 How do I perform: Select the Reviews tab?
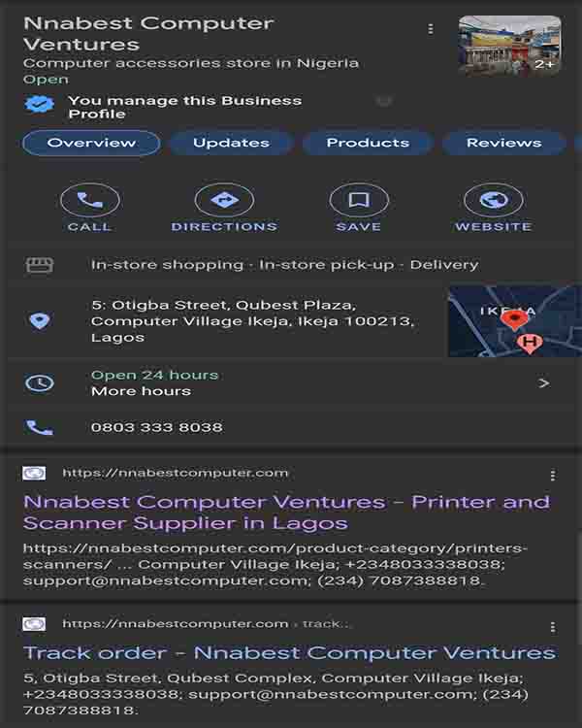coord(504,143)
